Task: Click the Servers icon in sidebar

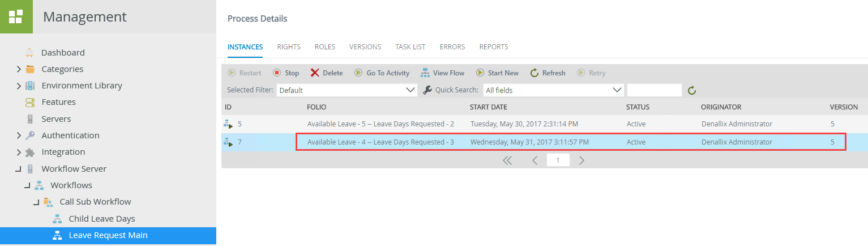Action: point(30,119)
